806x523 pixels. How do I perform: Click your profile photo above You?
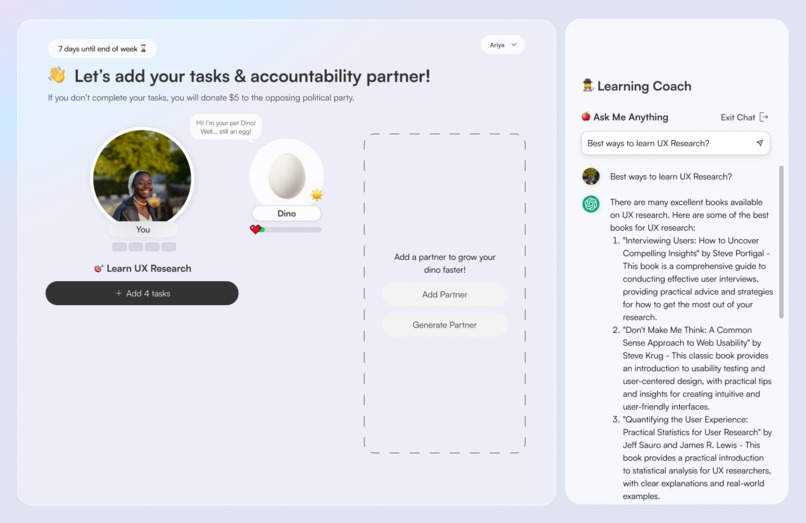[142, 177]
